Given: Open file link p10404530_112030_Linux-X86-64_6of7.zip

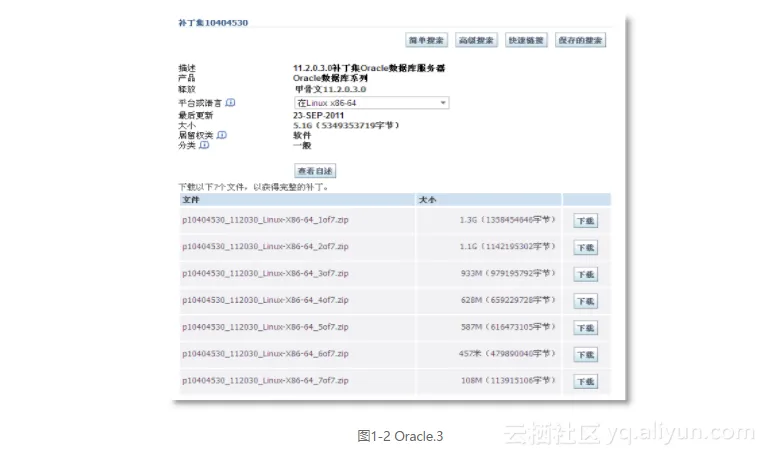Looking at the screenshot, I should pos(265,353).
